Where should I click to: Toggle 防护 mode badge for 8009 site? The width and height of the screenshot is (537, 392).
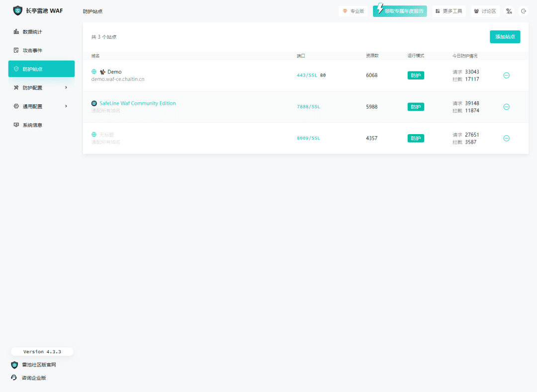point(416,138)
